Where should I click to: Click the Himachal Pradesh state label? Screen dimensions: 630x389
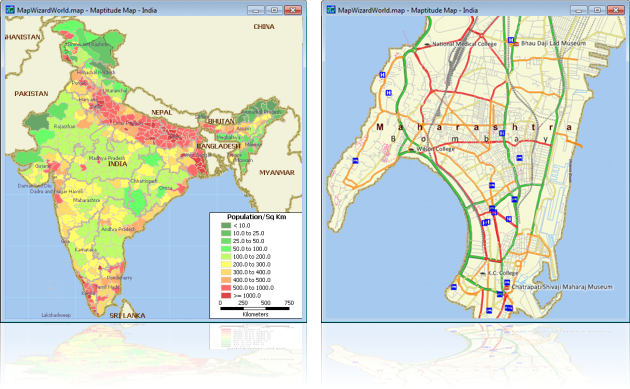tap(96, 72)
